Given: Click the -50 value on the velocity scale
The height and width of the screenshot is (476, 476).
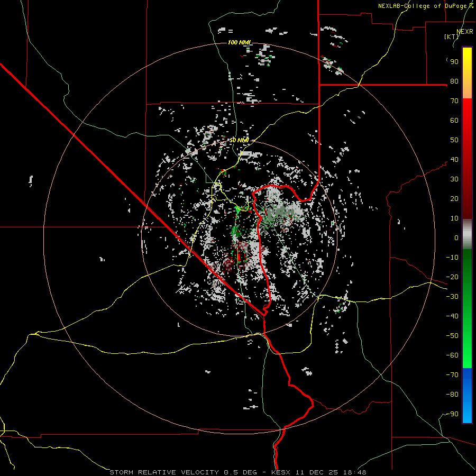Looking at the screenshot, I should (452, 336).
